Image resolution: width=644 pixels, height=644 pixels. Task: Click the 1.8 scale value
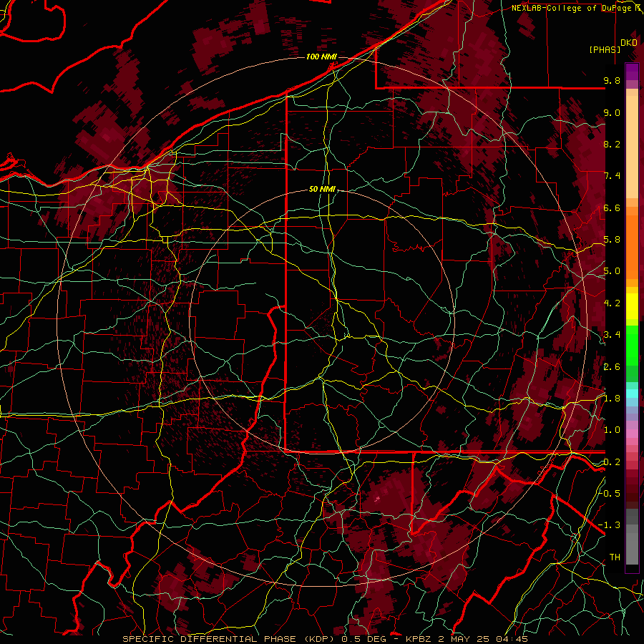[x=612, y=399]
